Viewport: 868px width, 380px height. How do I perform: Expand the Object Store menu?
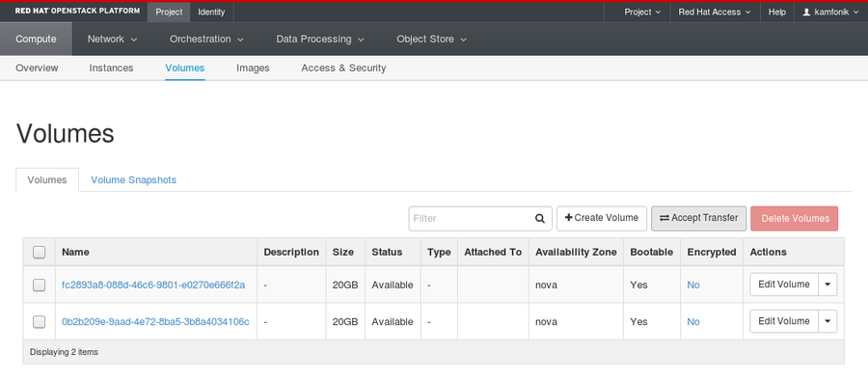coord(431,40)
